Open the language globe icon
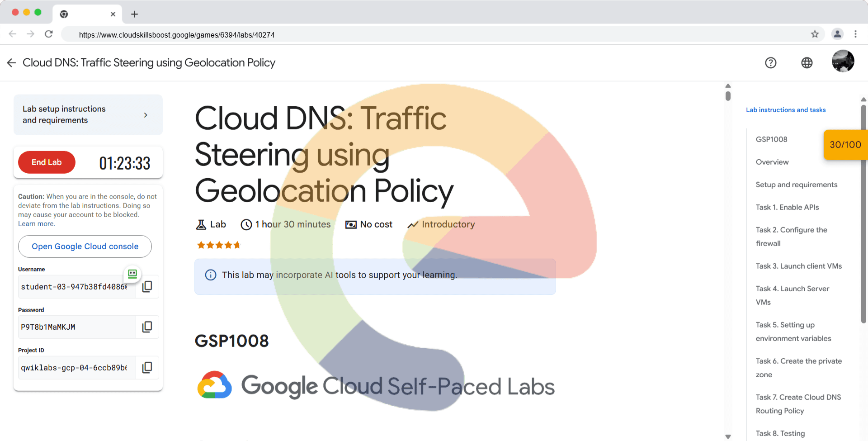Viewport: 868px width, 441px height. click(x=807, y=63)
